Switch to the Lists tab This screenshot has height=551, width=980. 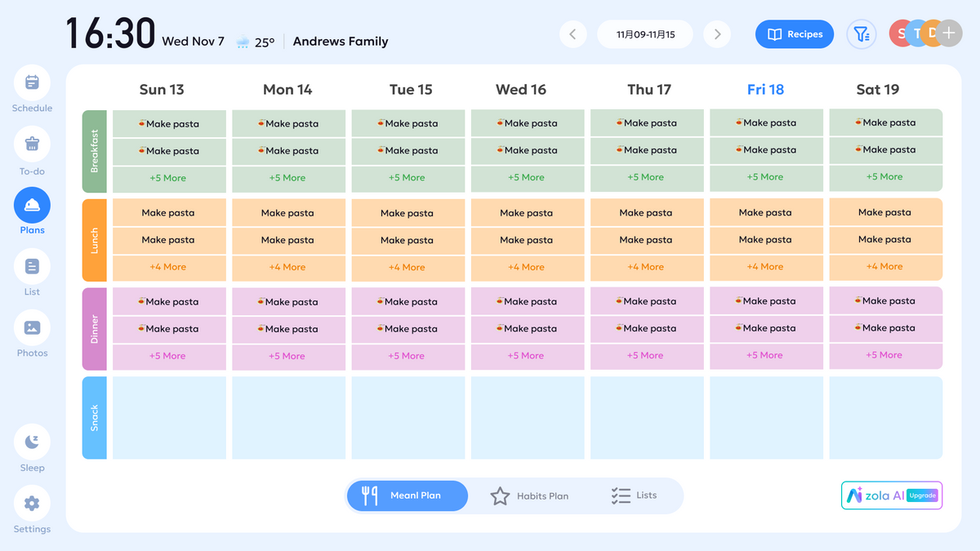pyautogui.click(x=634, y=495)
